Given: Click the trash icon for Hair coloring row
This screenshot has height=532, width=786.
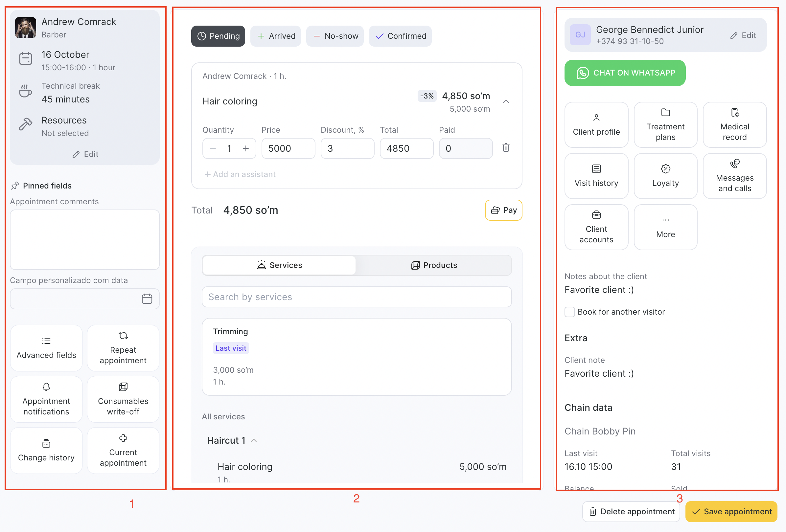Looking at the screenshot, I should point(506,148).
